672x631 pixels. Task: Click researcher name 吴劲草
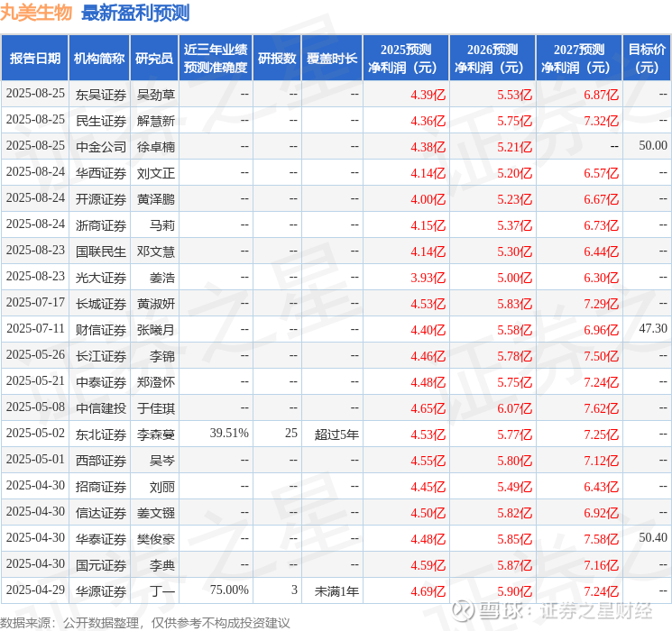pyautogui.click(x=155, y=95)
